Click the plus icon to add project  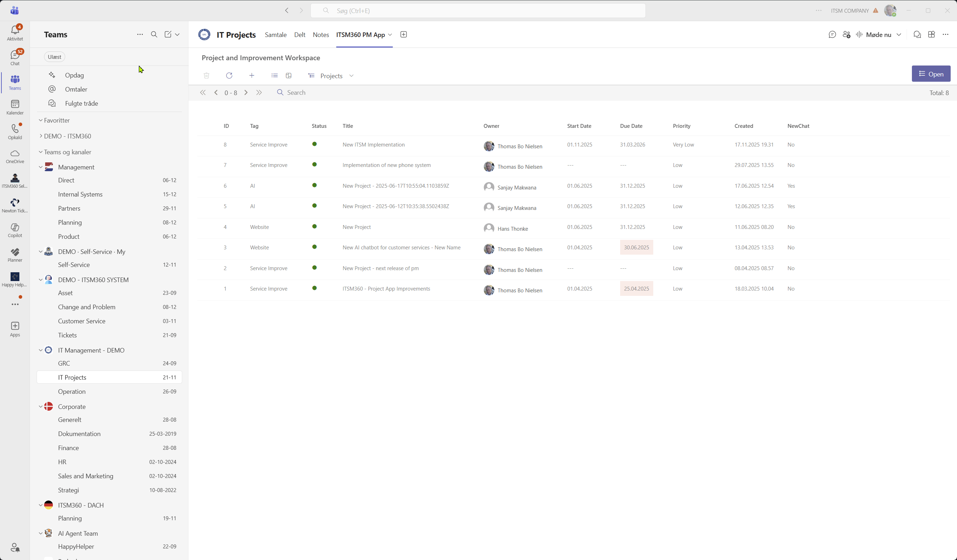point(251,76)
